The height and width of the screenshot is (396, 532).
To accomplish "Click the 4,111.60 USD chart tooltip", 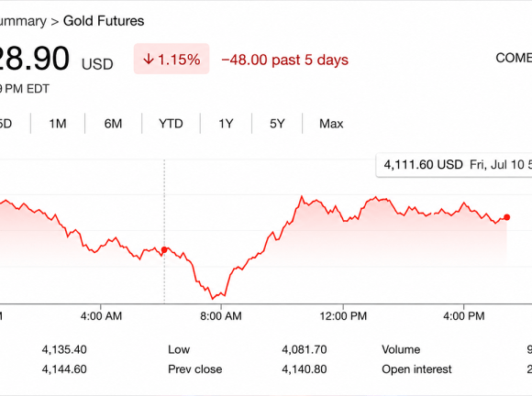I will (x=454, y=165).
